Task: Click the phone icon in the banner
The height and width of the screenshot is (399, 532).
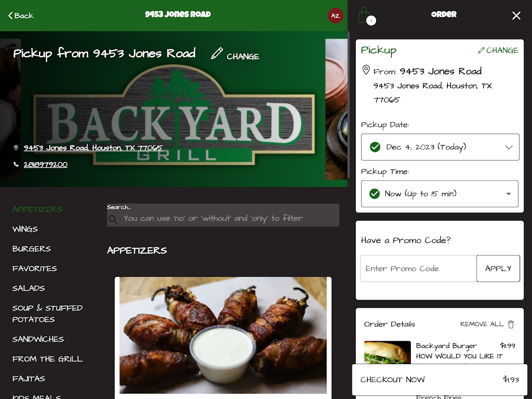Action: pyautogui.click(x=16, y=165)
